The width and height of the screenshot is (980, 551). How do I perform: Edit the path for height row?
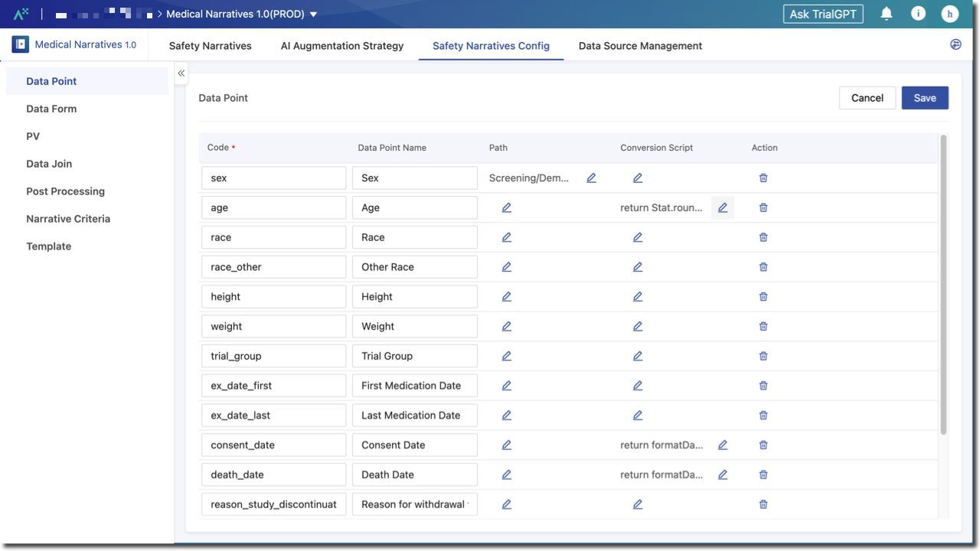[507, 297]
